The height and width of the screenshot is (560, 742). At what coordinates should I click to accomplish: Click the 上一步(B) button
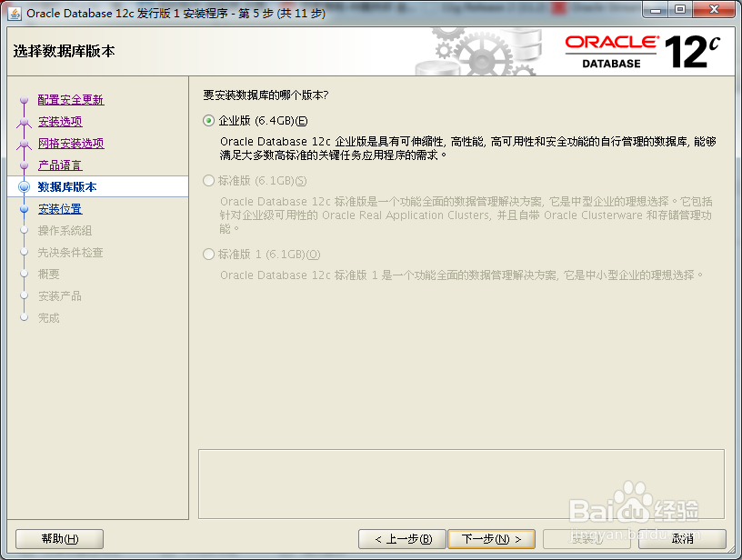tap(400, 538)
